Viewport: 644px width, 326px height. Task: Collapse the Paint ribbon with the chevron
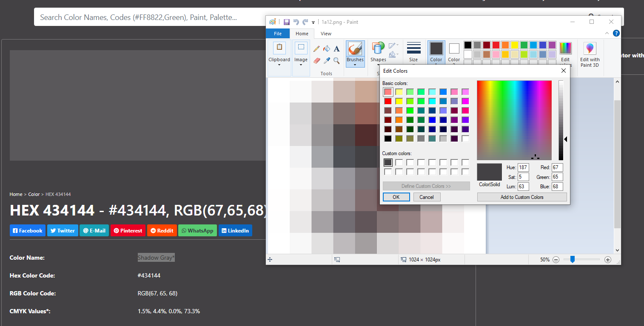(607, 33)
